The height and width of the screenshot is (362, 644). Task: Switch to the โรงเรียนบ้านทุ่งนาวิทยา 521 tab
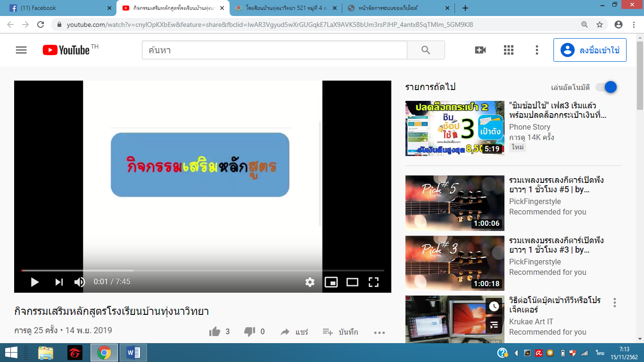click(285, 8)
